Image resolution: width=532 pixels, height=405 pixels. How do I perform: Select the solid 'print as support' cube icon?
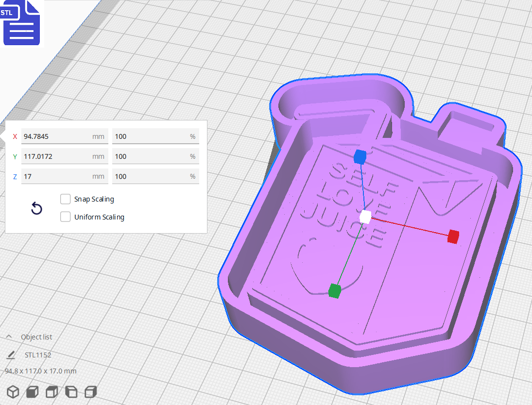(x=32, y=392)
